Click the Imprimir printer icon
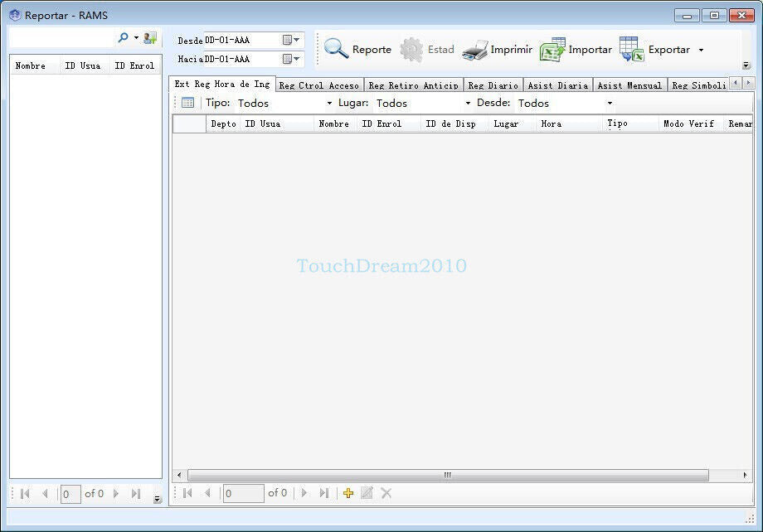The height and width of the screenshot is (532, 763). pyautogui.click(x=475, y=50)
